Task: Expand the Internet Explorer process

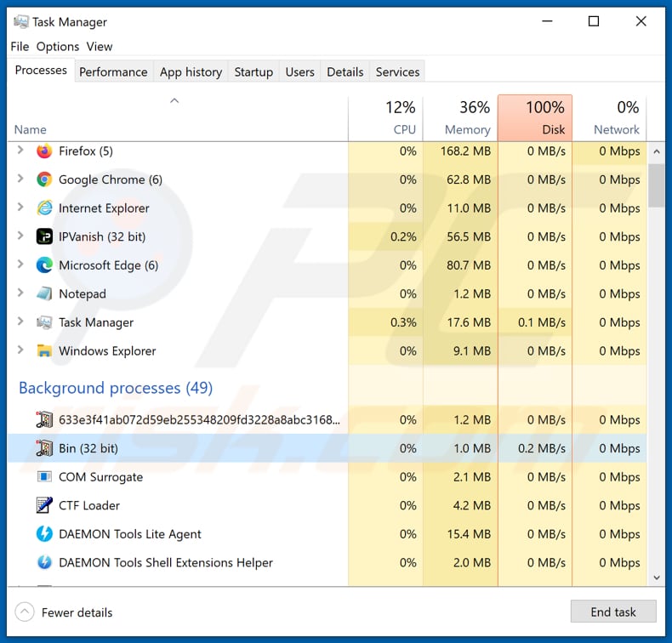Action: coord(20,207)
